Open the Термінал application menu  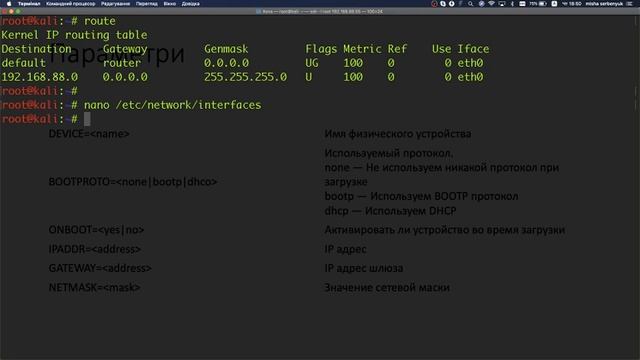coord(29,4)
